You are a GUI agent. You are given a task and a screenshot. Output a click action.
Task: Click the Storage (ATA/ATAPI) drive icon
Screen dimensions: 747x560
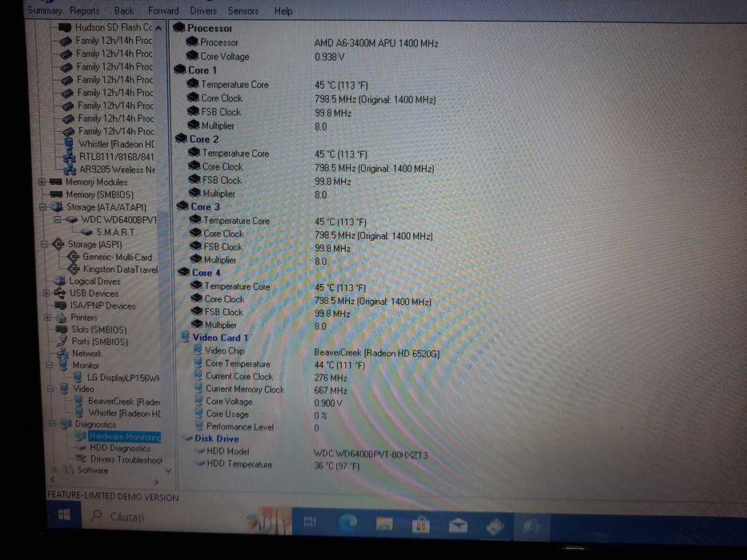(57, 206)
